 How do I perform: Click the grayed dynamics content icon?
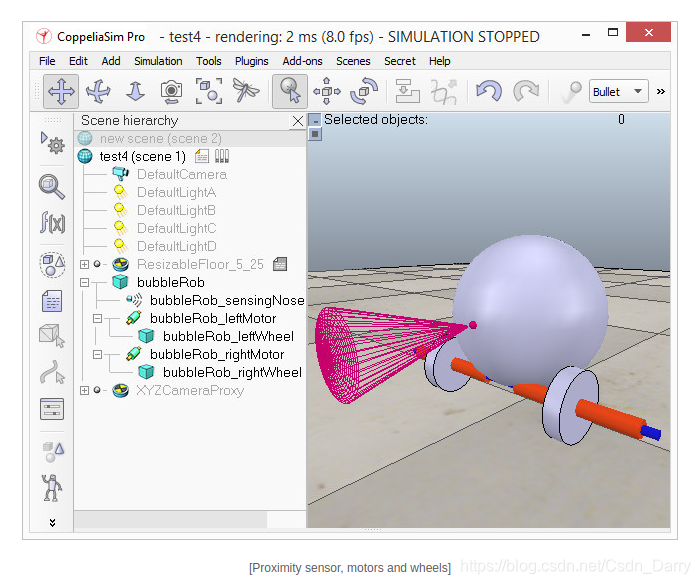[571, 92]
